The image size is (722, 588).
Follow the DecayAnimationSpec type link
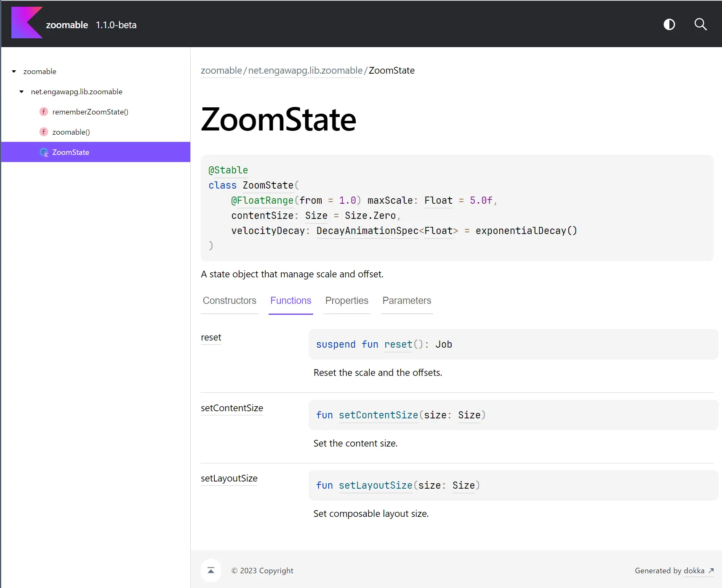pyautogui.click(x=367, y=231)
